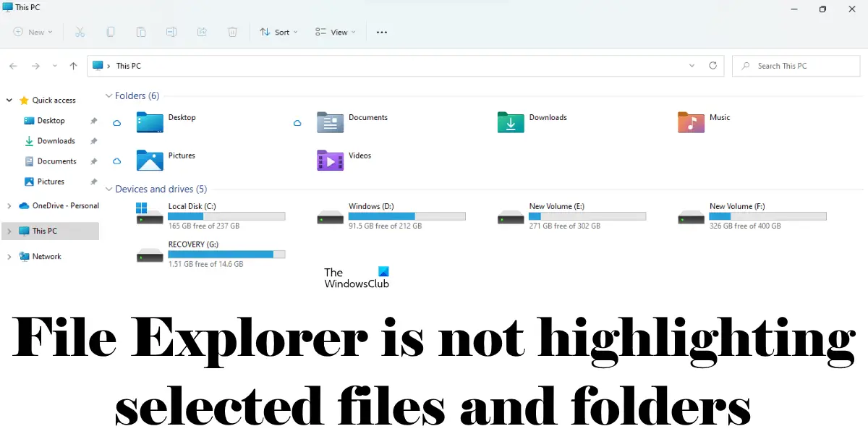The width and height of the screenshot is (868, 434).
Task: Refresh the This PC view
Action: coord(712,65)
